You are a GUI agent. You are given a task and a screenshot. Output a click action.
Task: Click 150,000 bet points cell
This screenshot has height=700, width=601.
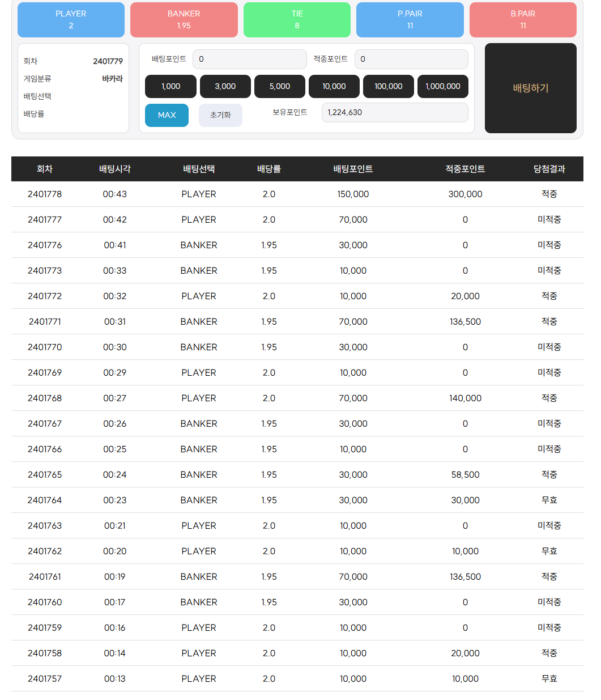(353, 194)
